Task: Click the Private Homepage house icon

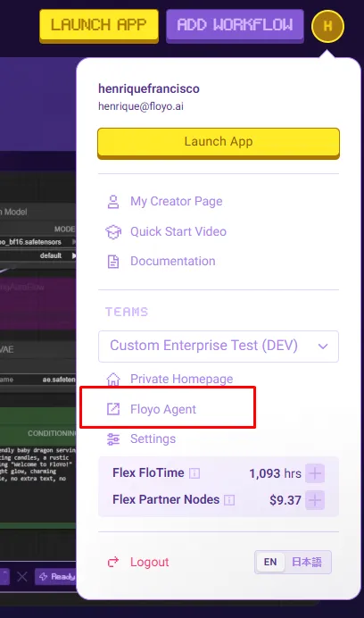Action: click(x=113, y=380)
